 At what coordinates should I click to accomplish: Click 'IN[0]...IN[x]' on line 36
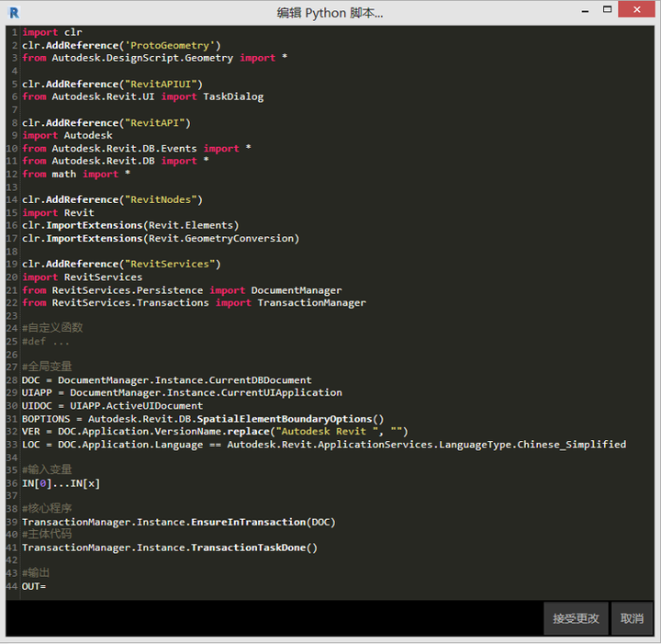pos(62,483)
